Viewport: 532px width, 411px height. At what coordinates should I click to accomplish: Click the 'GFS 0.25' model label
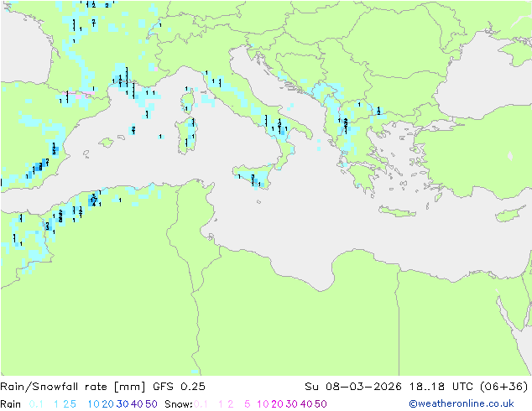(x=179, y=387)
